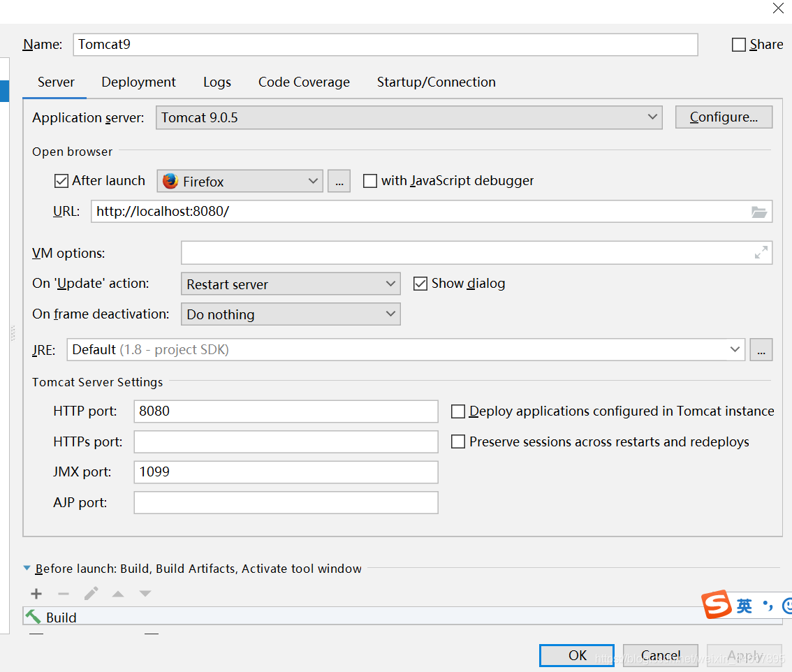Toggle Sogou punctuation mode icon
The image size is (792, 672).
pyautogui.click(x=768, y=606)
